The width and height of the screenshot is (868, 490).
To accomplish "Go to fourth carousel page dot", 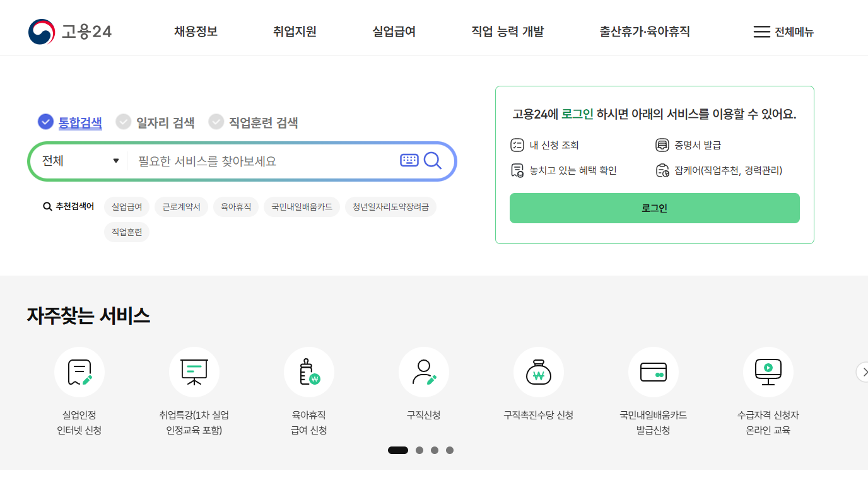I will pyautogui.click(x=450, y=450).
